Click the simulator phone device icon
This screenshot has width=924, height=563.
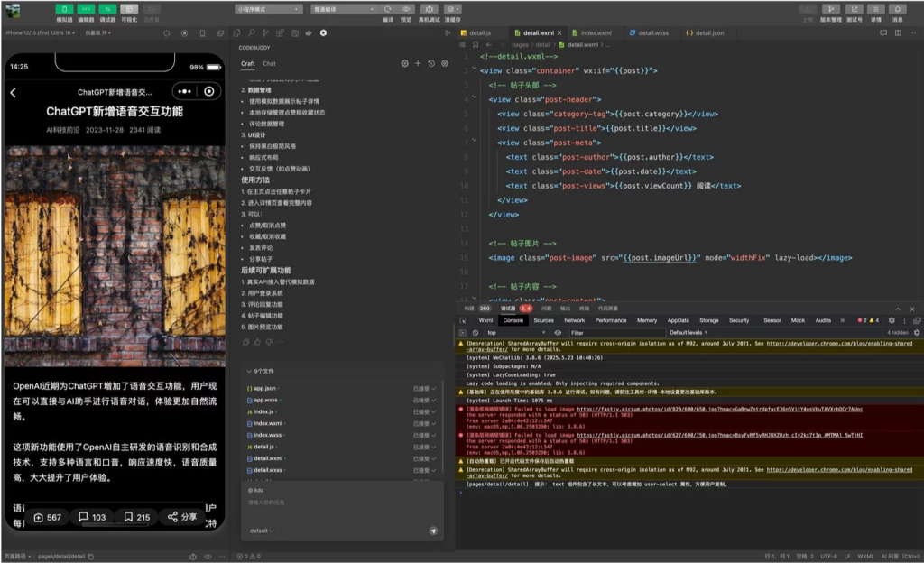point(203,33)
